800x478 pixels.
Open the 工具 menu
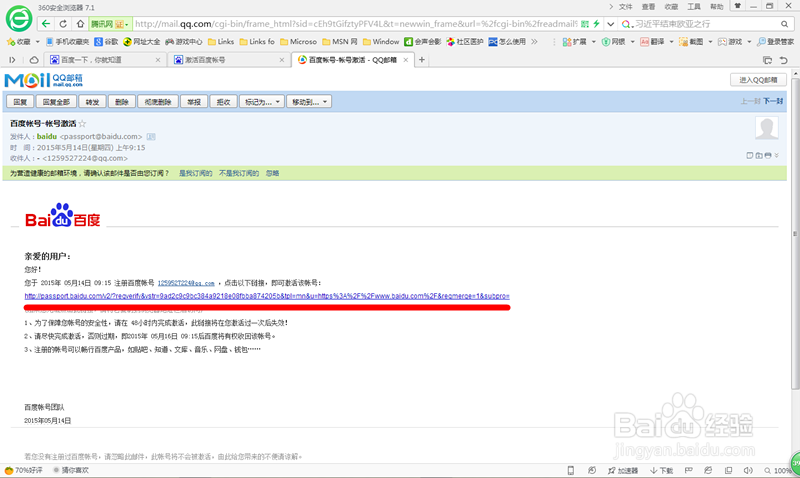(x=694, y=7)
